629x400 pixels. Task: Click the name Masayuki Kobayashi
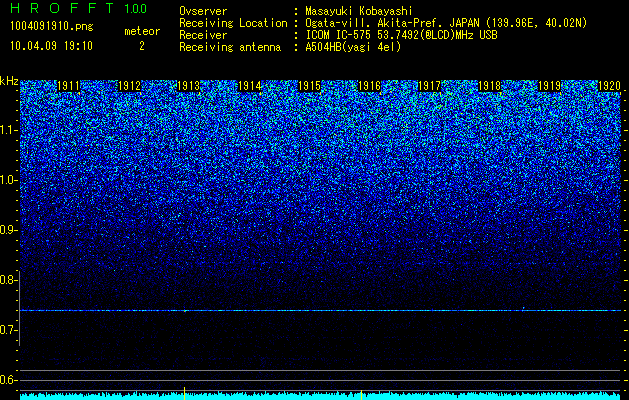[359, 11]
